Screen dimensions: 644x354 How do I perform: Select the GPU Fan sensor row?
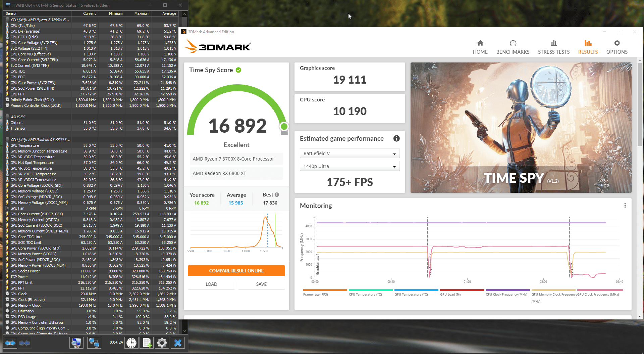pyautogui.click(x=91, y=208)
